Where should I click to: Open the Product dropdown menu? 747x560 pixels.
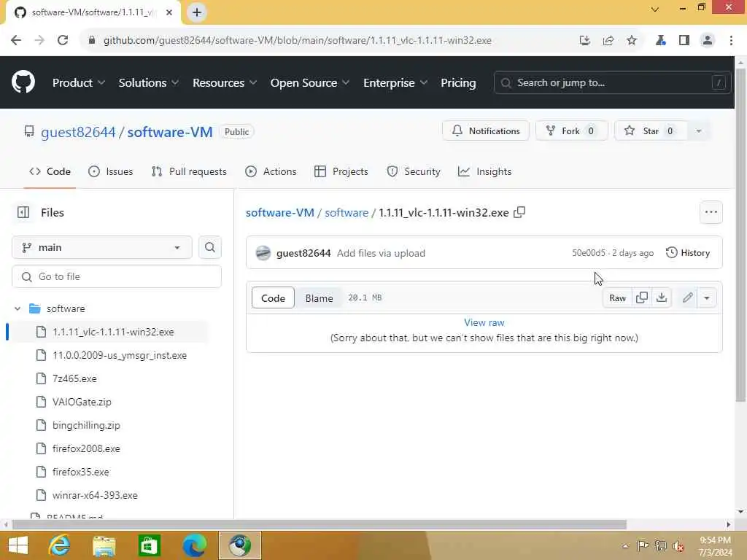point(79,83)
